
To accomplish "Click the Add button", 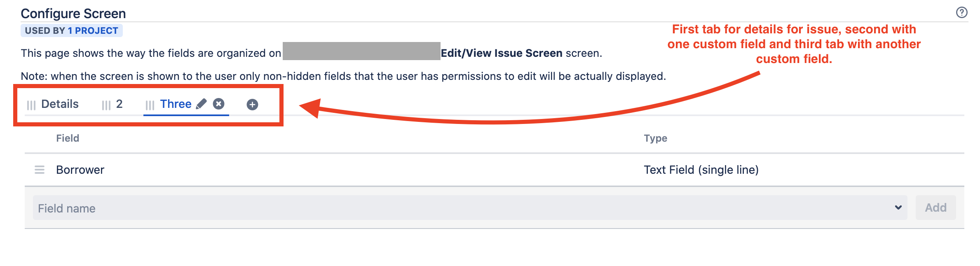I will point(935,208).
